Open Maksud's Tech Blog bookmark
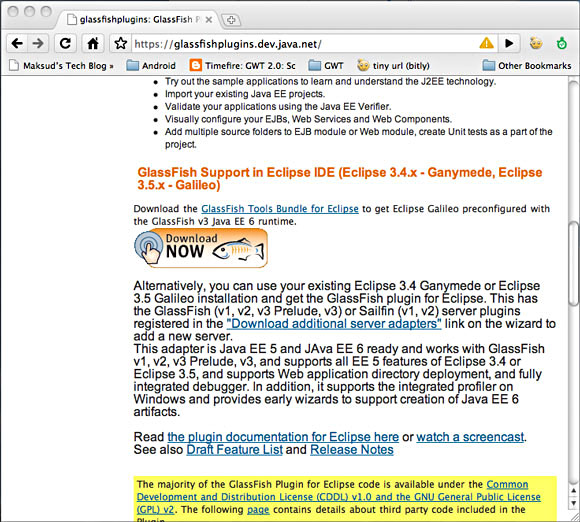Viewport: 580px width, 522px height. (x=61, y=66)
